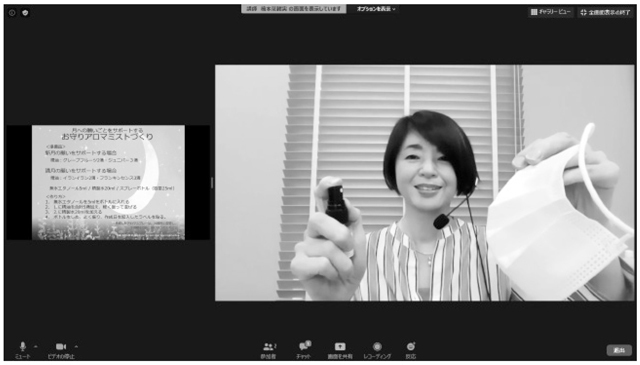Mute the microphone using the mic icon
The width and height of the screenshot is (640, 365).
tap(23, 347)
